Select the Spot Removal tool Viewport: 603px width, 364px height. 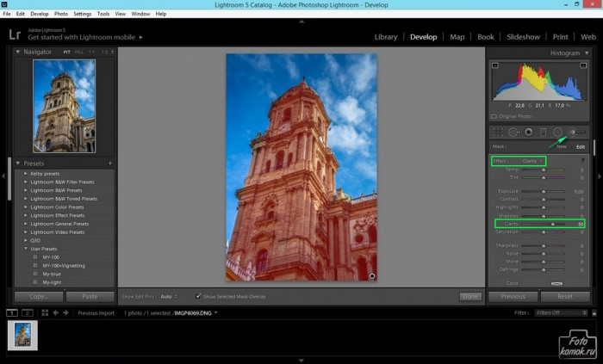click(x=513, y=132)
